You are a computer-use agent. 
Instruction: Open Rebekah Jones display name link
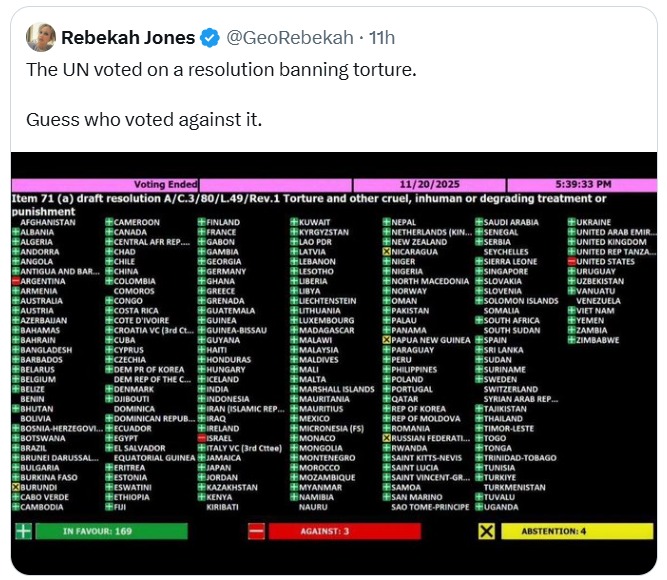point(126,38)
